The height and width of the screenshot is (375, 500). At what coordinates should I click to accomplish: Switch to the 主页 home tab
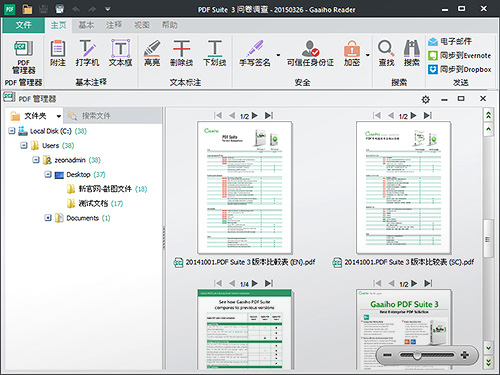(x=59, y=25)
